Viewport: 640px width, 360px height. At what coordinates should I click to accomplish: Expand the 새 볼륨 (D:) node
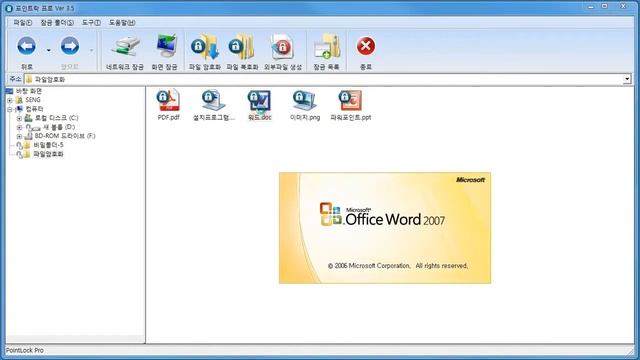pyautogui.click(x=19, y=127)
